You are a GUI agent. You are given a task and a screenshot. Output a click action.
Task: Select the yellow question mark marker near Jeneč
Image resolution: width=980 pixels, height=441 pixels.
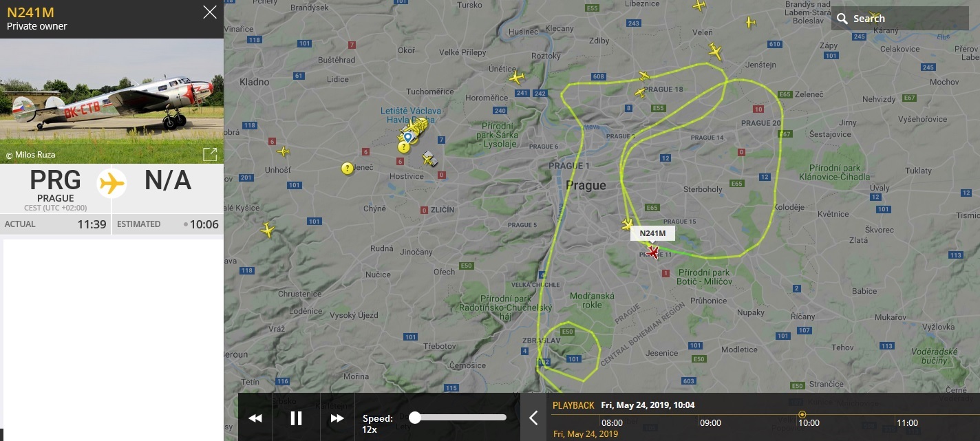click(348, 168)
